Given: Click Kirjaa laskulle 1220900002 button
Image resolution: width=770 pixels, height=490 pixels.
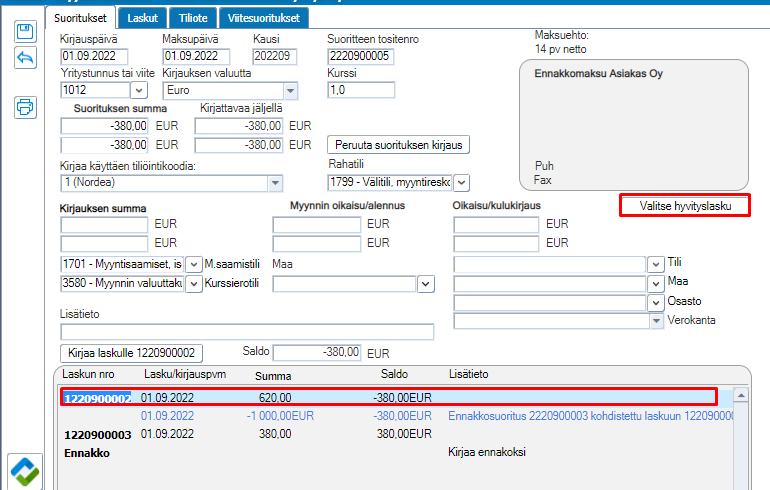Looking at the screenshot, I should click(x=131, y=353).
